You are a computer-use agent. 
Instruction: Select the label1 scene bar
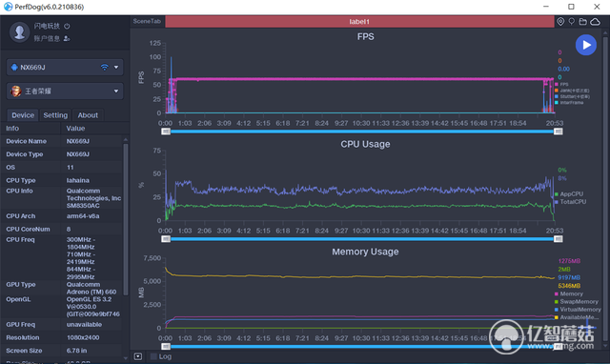coord(359,22)
